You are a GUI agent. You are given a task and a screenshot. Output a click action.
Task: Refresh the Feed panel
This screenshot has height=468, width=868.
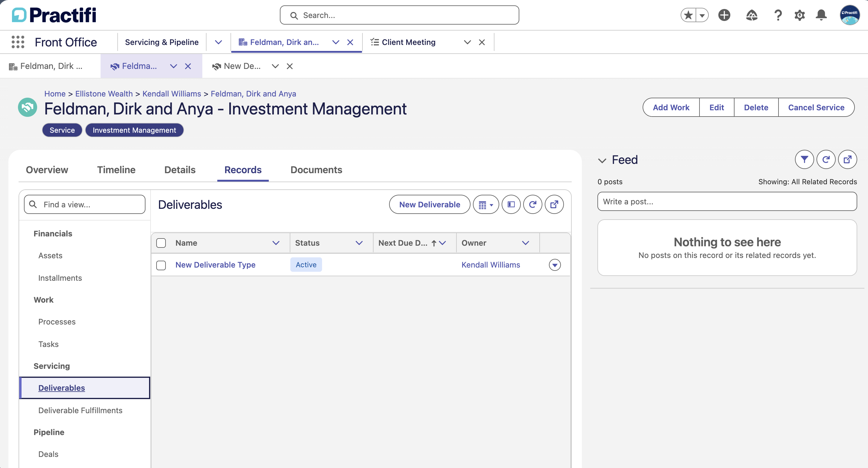(x=826, y=159)
